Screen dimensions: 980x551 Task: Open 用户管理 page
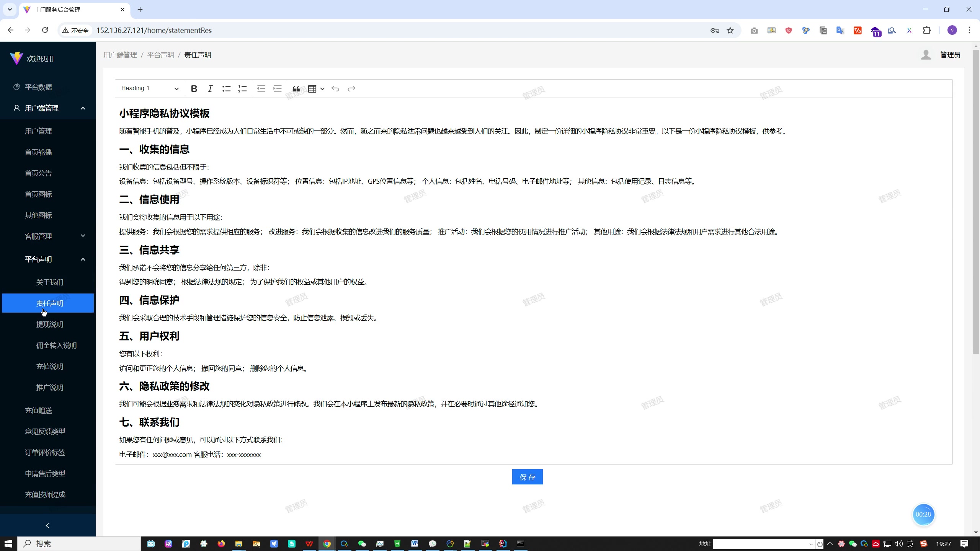pos(48,131)
